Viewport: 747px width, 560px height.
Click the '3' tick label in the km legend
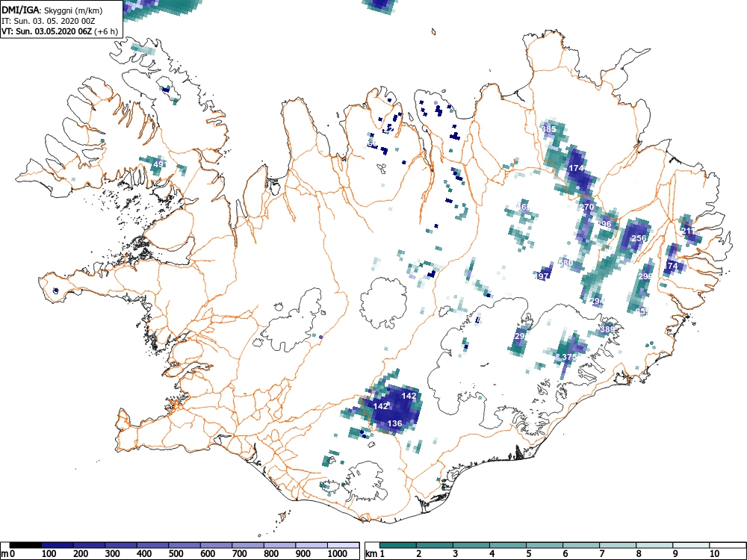click(456, 554)
